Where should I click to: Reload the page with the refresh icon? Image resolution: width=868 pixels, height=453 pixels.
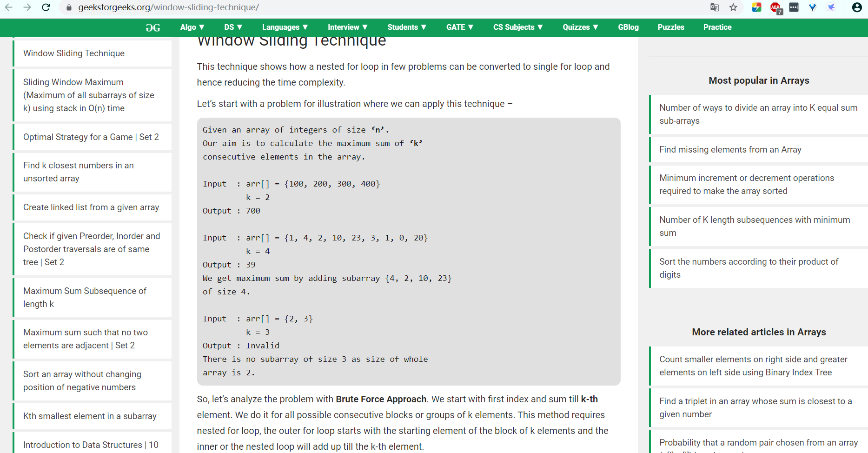[x=46, y=7]
